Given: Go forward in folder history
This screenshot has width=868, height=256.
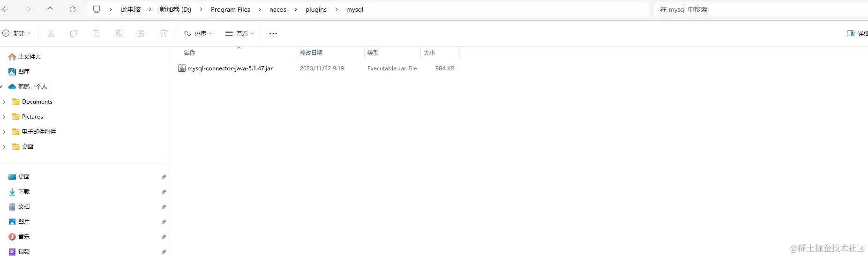Looking at the screenshot, I should (x=28, y=9).
